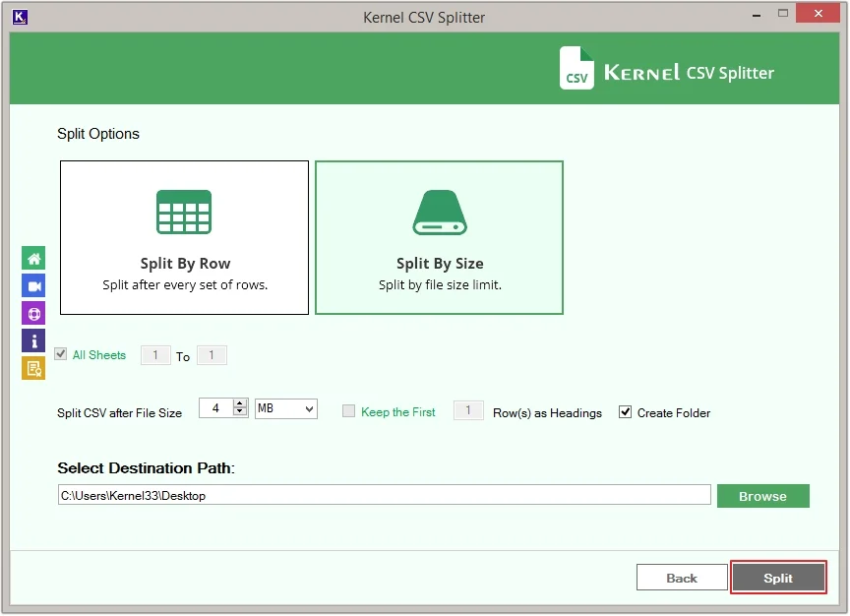This screenshot has height=616, width=850.
Task: Click the Kernel app icon in title bar
Action: [x=21, y=17]
